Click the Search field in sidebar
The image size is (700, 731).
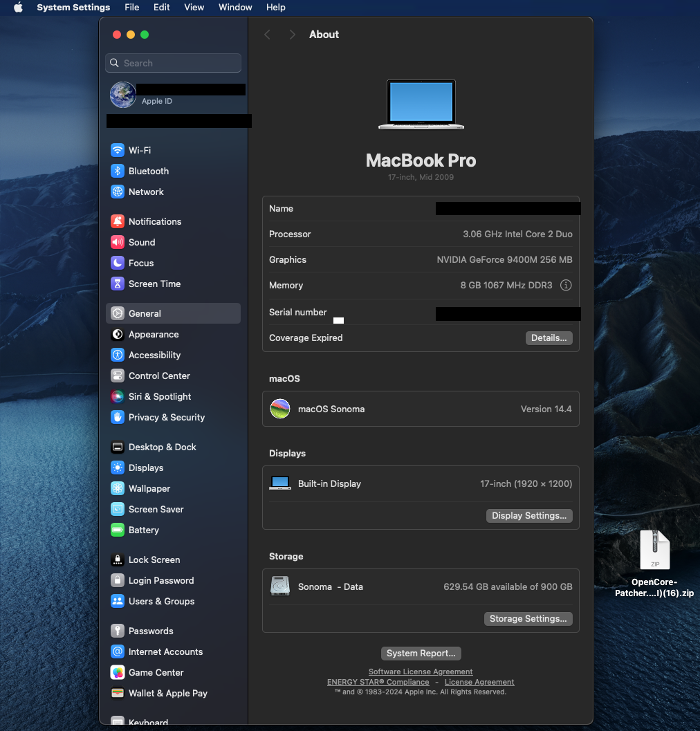click(174, 63)
